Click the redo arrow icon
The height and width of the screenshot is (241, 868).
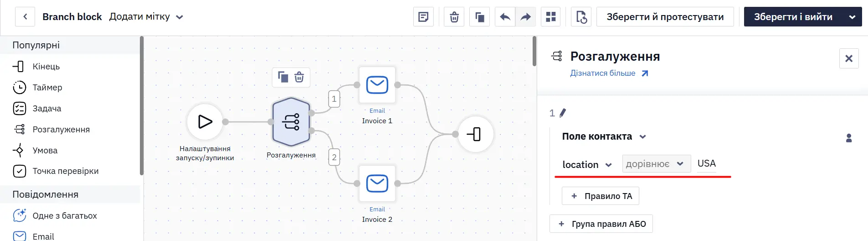click(525, 17)
